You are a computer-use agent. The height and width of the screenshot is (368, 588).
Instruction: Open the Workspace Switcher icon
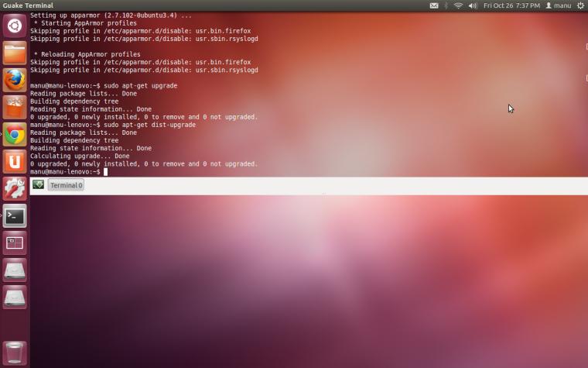pyautogui.click(x=15, y=243)
